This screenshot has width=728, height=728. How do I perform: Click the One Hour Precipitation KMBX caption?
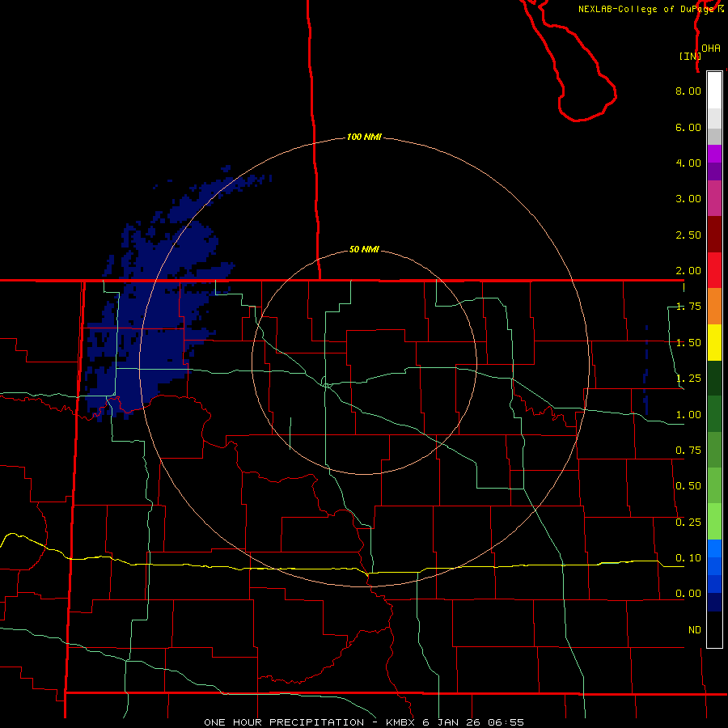(x=364, y=722)
